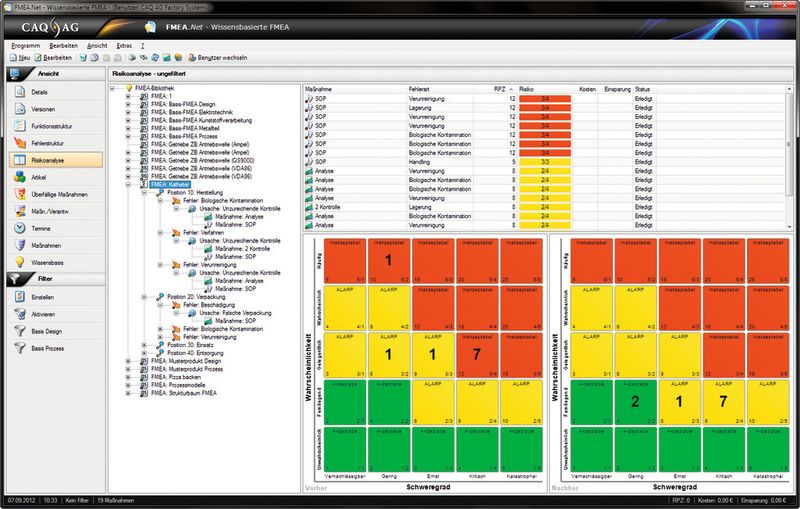Show Überfällige Maßnahmen
800x509 pixels.
(x=56, y=194)
